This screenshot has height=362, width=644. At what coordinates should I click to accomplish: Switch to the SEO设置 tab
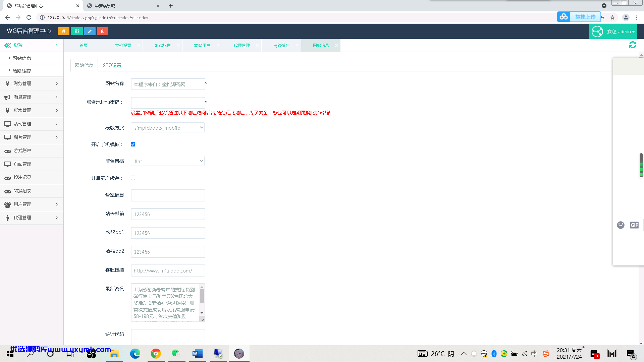click(112, 65)
